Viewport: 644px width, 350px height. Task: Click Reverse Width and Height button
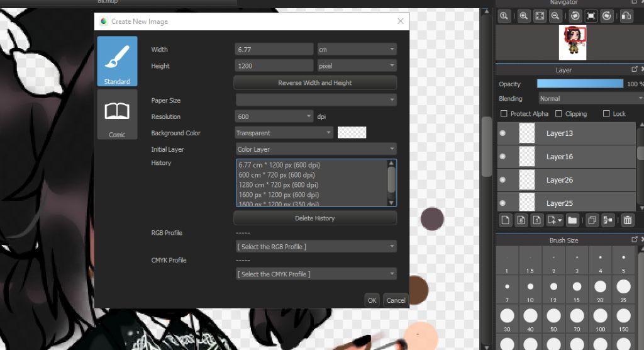315,82
